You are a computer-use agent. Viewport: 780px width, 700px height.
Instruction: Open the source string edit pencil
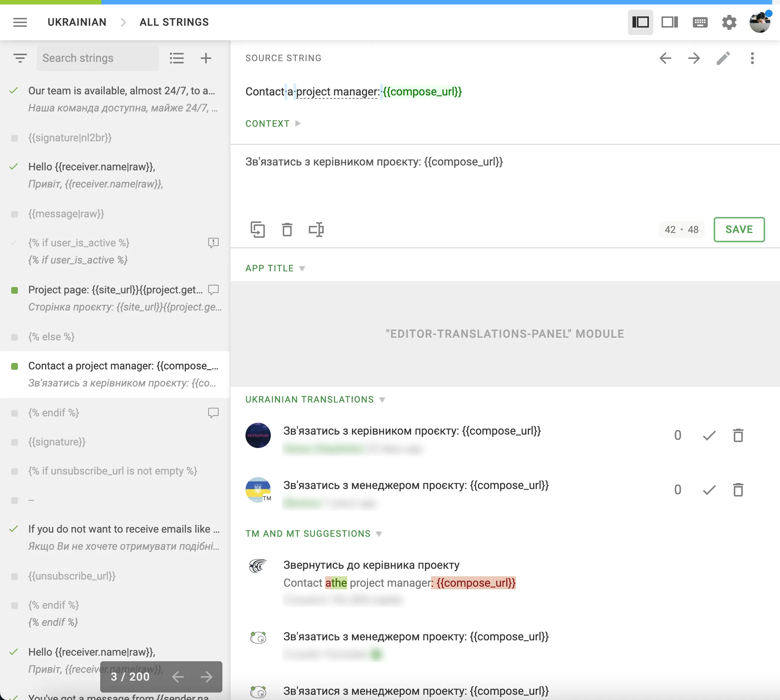pyautogui.click(x=723, y=59)
